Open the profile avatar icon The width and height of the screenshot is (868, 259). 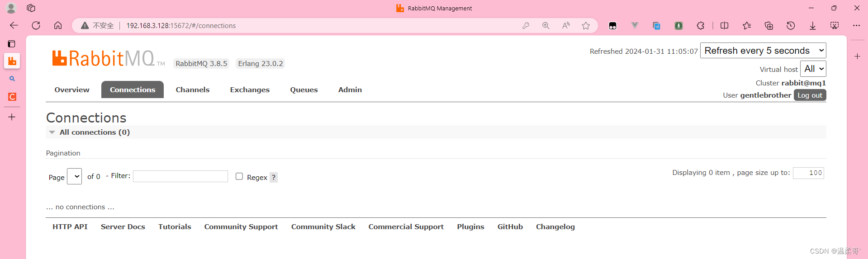pyautogui.click(x=11, y=8)
